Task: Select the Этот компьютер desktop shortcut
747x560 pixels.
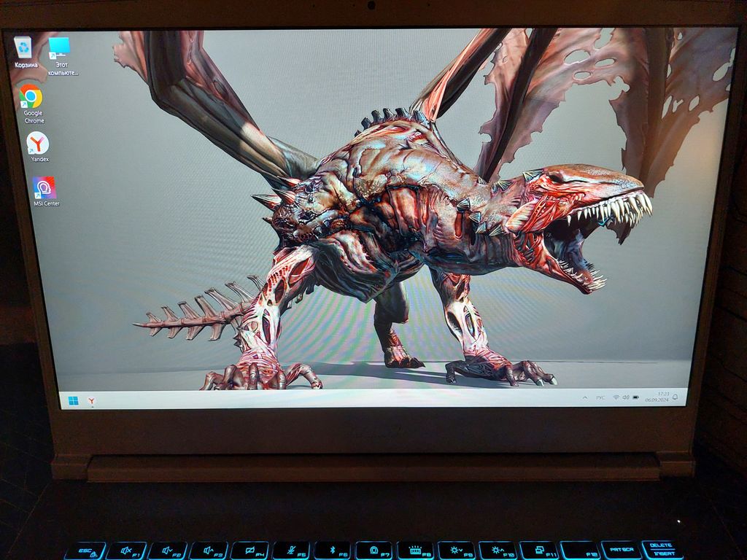Action: 61,56
